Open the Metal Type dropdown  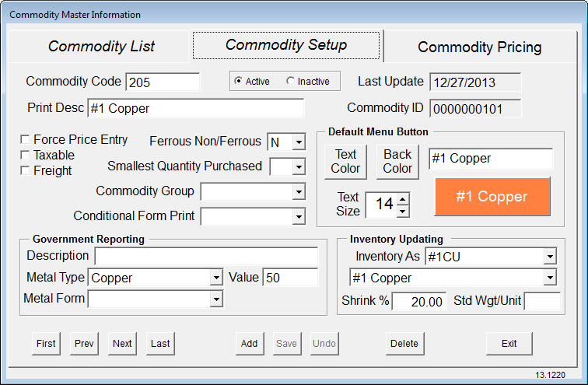(216, 278)
